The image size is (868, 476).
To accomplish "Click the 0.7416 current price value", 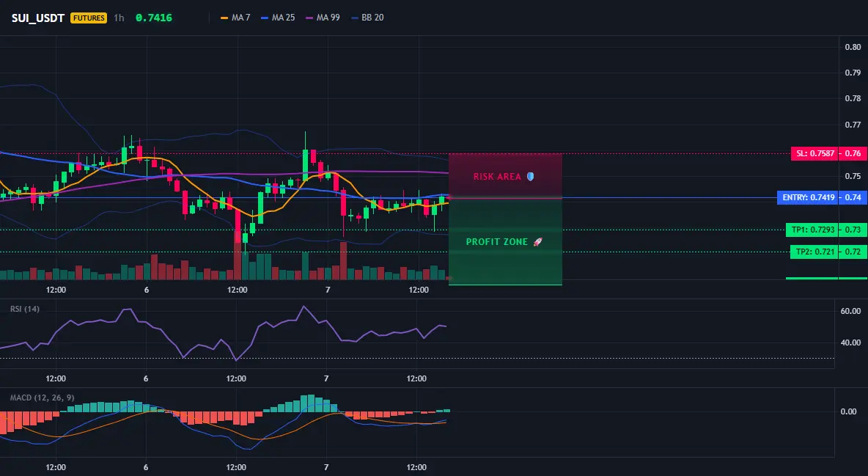I will point(154,18).
